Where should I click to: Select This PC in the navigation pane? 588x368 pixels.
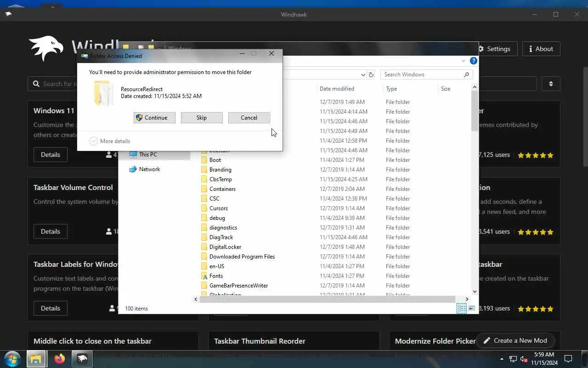point(147,155)
